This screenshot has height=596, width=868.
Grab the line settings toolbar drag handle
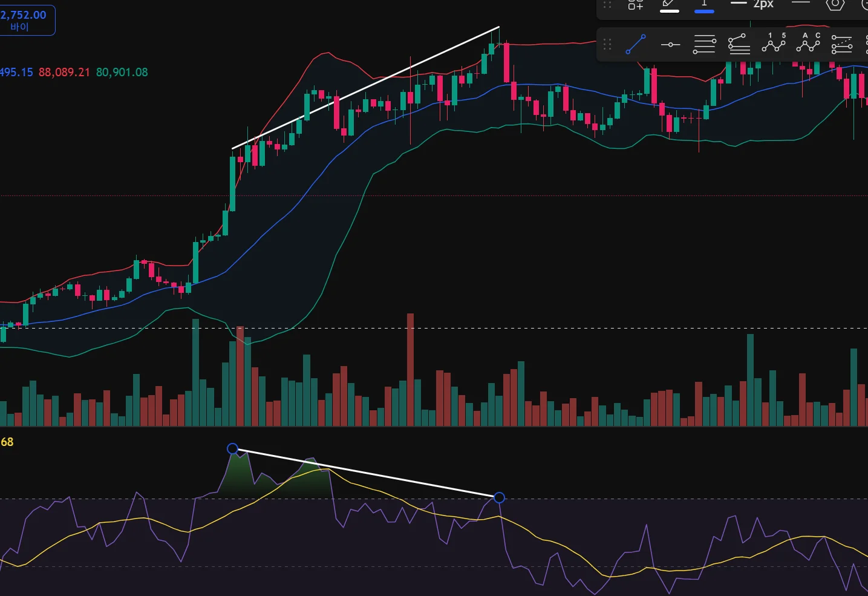(x=607, y=5)
